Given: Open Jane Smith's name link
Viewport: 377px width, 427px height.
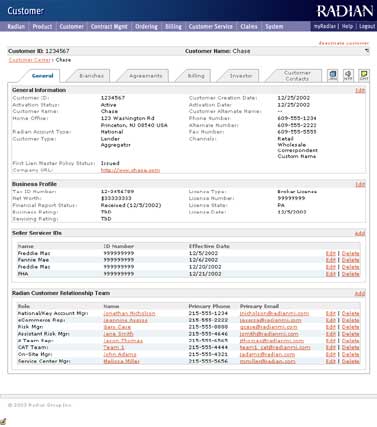Looking at the screenshot, I should point(118,334).
